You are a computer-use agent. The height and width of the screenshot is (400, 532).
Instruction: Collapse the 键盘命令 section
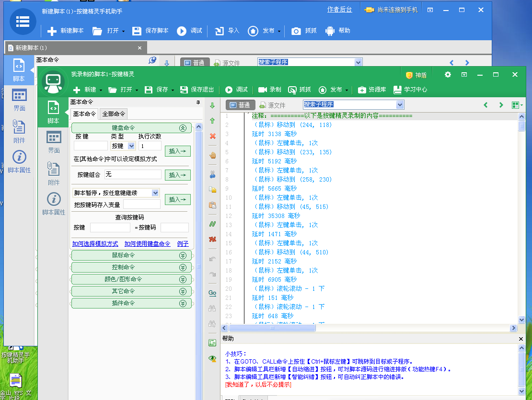click(183, 128)
